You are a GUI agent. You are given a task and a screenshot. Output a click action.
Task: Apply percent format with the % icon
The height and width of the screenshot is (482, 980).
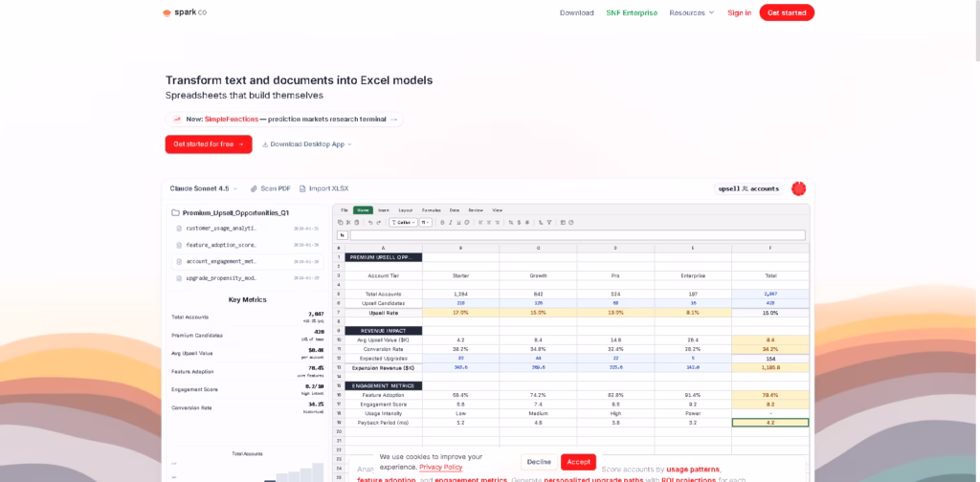[510, 222]
